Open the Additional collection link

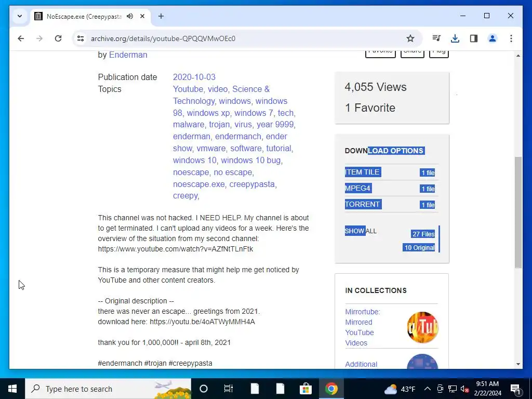[361, 364]
